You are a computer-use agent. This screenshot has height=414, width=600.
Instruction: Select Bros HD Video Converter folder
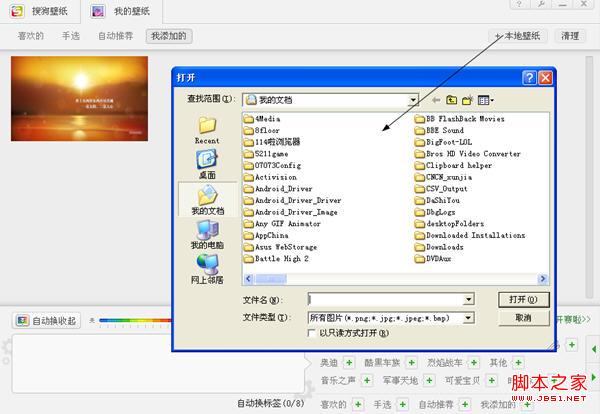tap(468, 154)
